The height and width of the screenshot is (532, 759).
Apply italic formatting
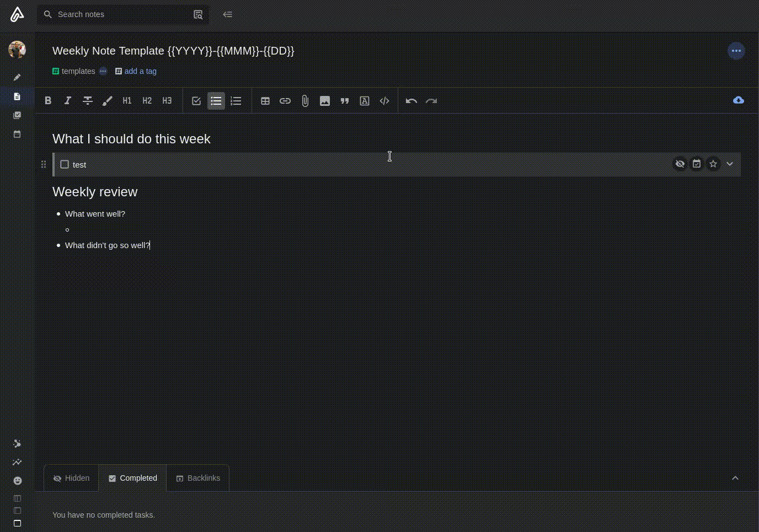point(68,101)
